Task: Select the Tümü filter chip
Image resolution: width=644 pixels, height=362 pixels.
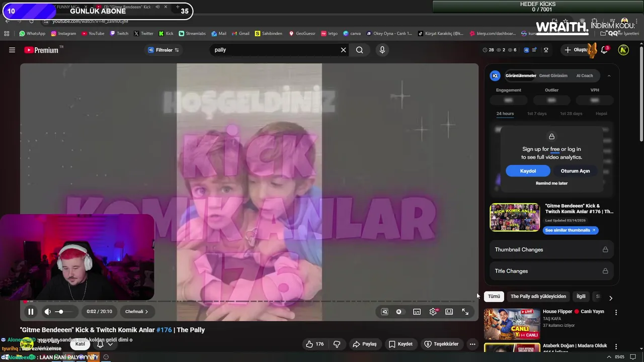Action: click(x=494, y=297)
